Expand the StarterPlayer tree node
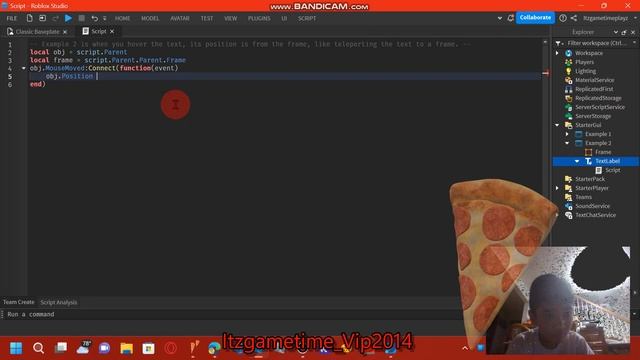Viewport: 640px width, 360px height. pyautogui.click(x=558, y=188)
